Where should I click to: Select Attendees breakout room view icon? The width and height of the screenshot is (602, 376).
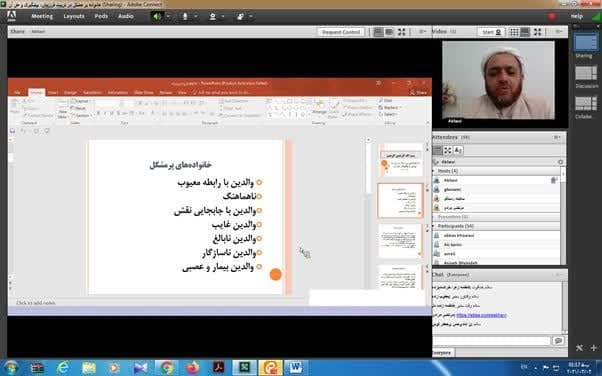pos(448,150)
